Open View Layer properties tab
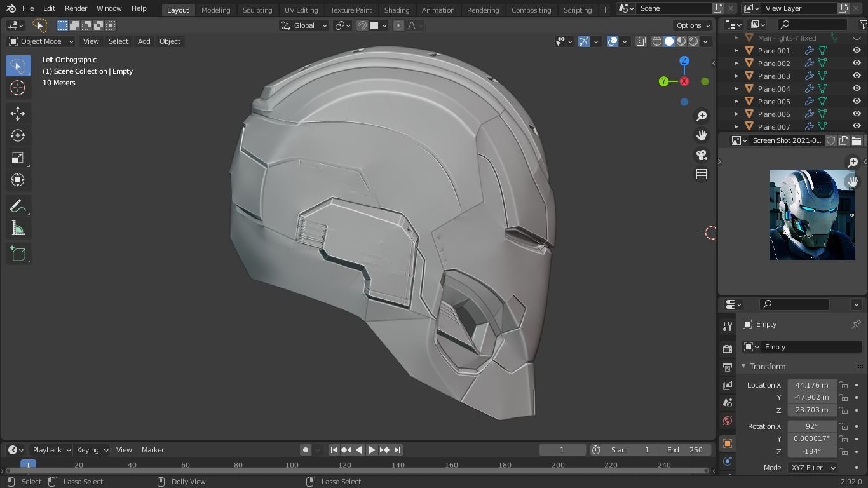 point(728,384)
